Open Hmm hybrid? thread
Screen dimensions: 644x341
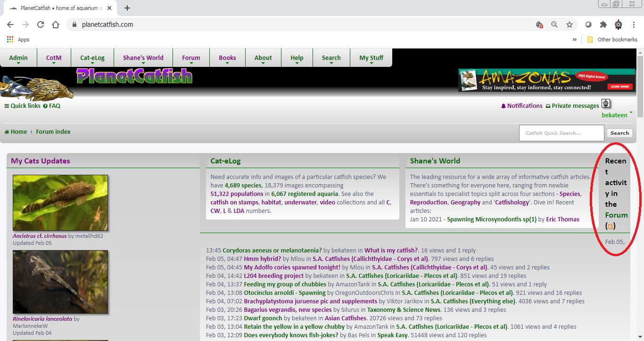[x=263, y=259]
